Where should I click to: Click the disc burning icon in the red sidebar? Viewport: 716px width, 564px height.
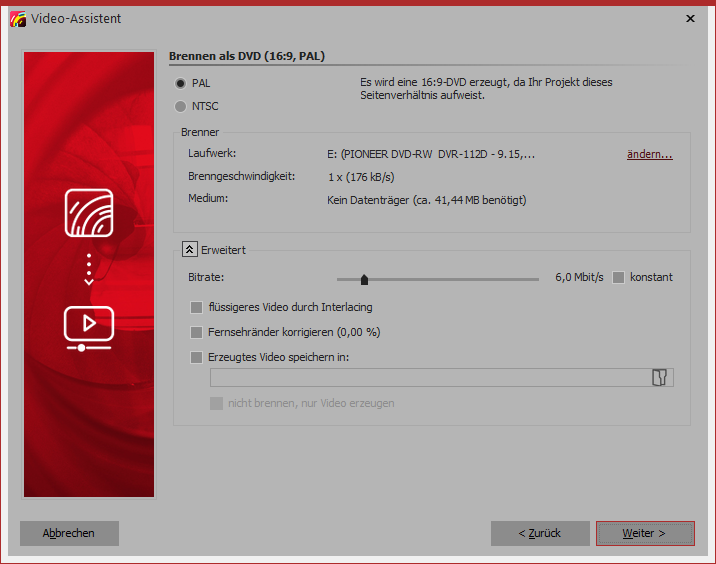89,212
